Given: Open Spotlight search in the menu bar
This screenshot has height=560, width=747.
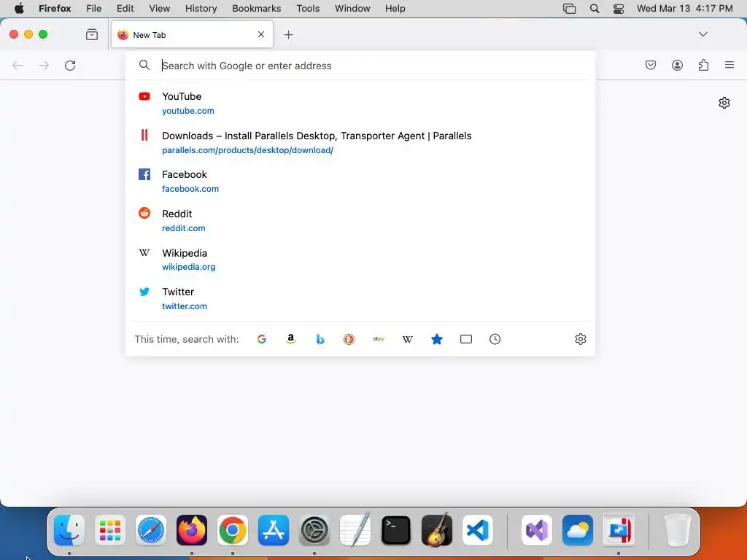Looking at the screenshot, I should click(594, 8).
